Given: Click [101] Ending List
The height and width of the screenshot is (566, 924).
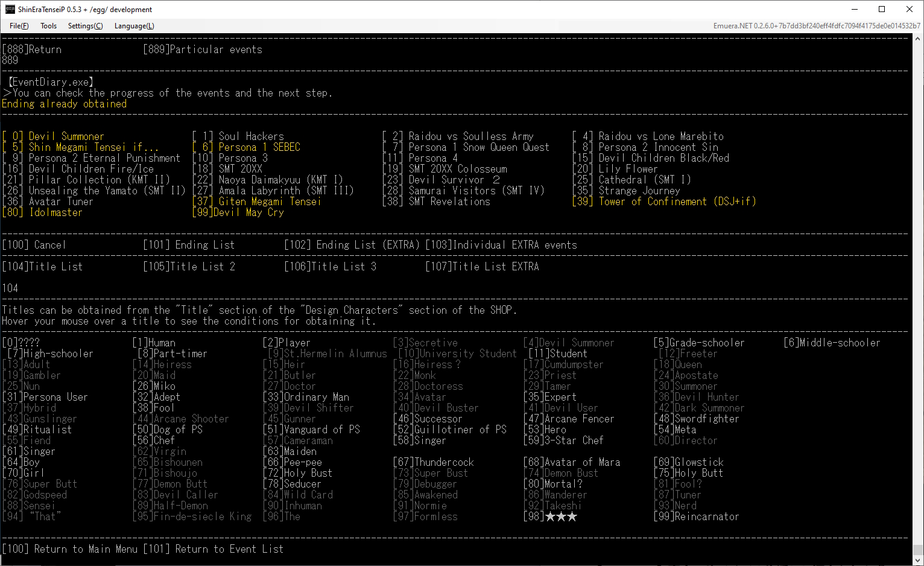Looking at the screenshot, I should pyautogui.click(x=189, y=245).
